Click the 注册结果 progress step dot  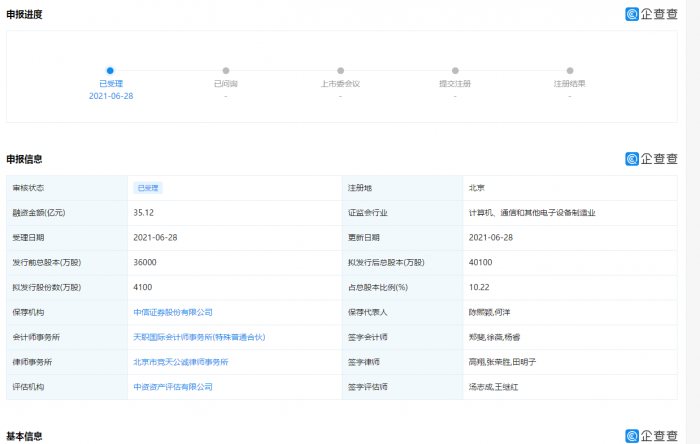(570, 71)
